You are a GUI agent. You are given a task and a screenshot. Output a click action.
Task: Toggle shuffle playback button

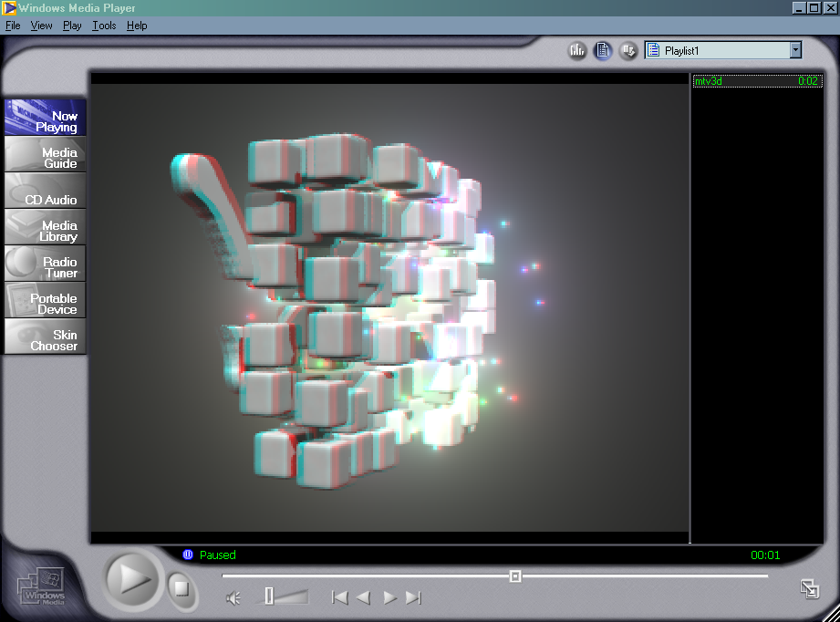628,50
